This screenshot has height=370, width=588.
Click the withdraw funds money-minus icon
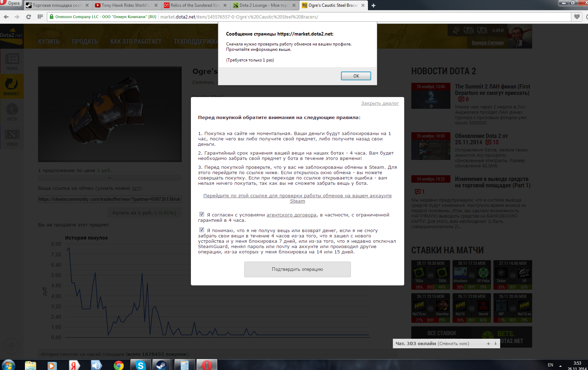coord(482,30)
